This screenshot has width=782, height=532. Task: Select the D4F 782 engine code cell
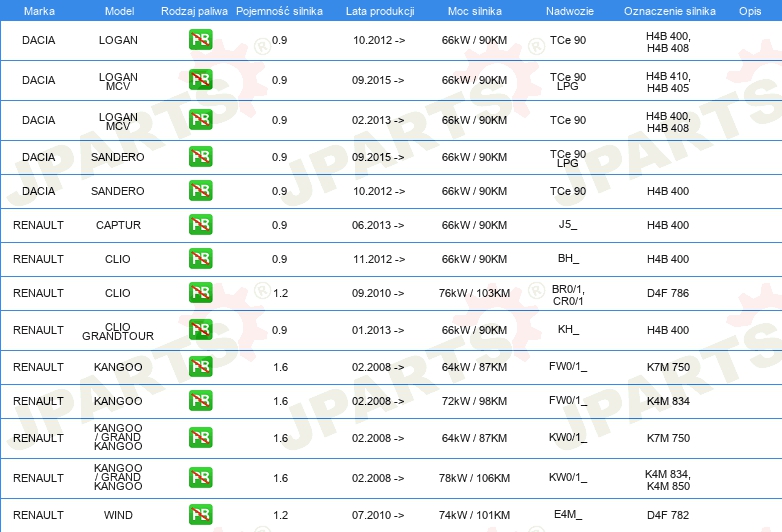tap(668, 515)
